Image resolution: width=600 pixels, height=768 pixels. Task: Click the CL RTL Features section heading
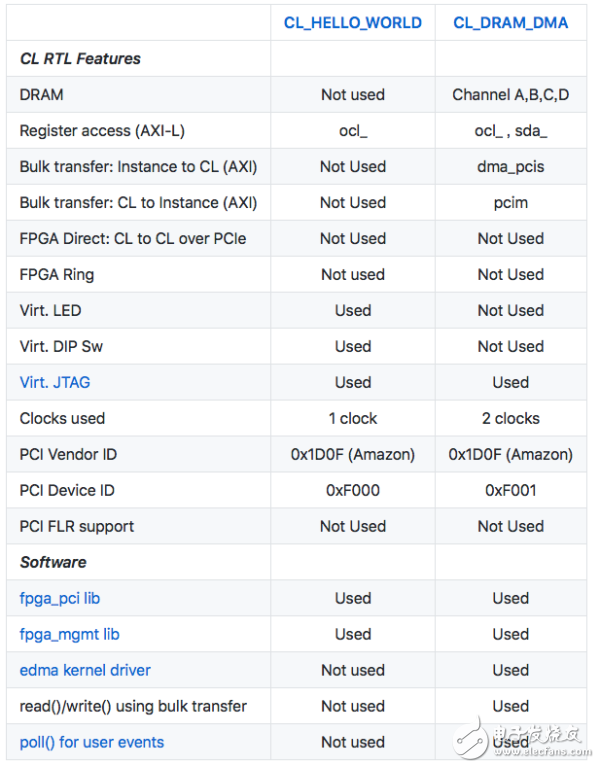[80, 59]
